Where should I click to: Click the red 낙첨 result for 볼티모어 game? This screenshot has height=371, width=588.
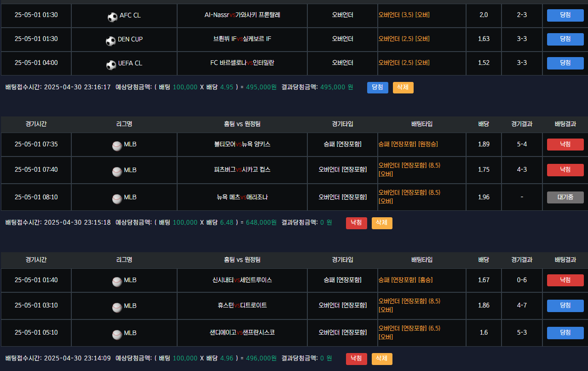coord(565,145)
